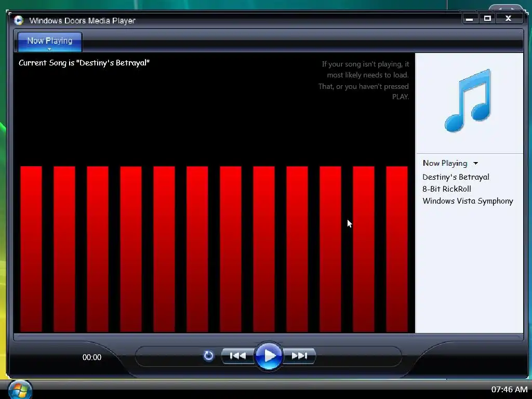Image resolution: width=532 pixels, height=399 pixels.
Task: Select 8-Bit RickRoll in the playlist
Action: [446, 189]
